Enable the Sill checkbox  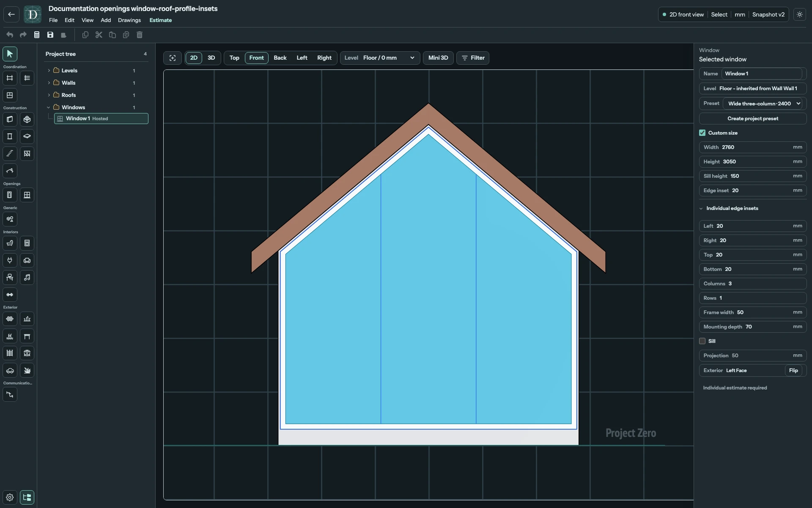coord(702,341)
